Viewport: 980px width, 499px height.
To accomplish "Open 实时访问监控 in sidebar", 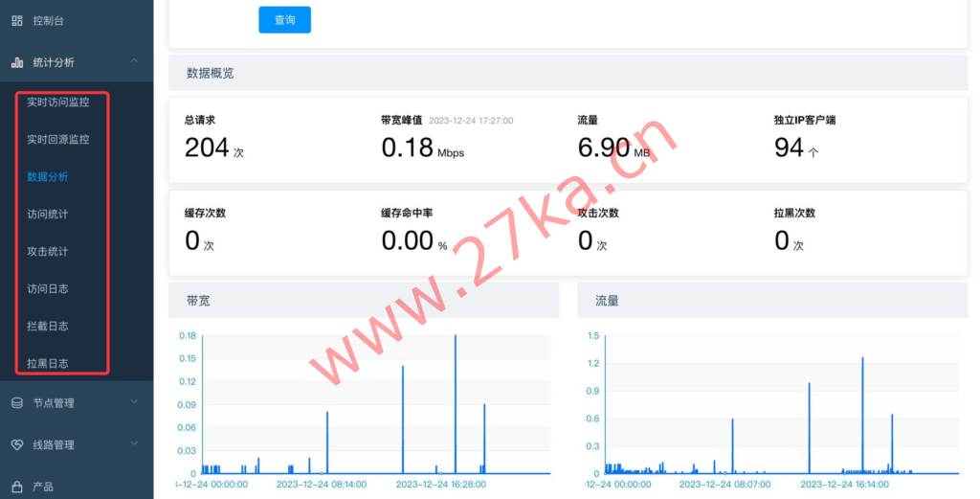I will point(57,102).
